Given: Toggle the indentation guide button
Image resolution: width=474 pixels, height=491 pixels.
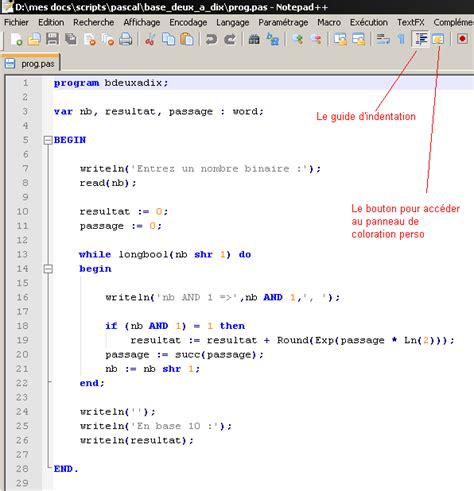Looking at the screenshot, I should pyautogui.click(x=420, y=39).
